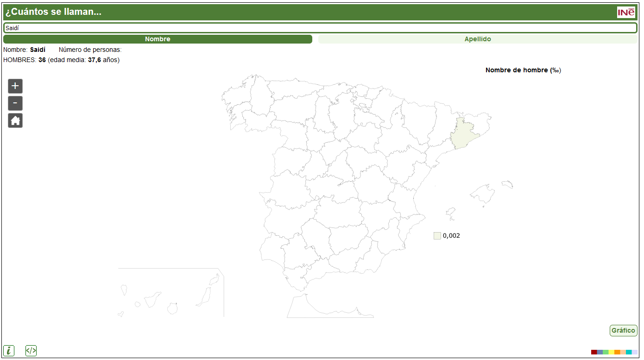Image resolution: width=644 pixels, height=360 pixels.
Task: Open the Gráfico view
Action: [x=623, y=330]
